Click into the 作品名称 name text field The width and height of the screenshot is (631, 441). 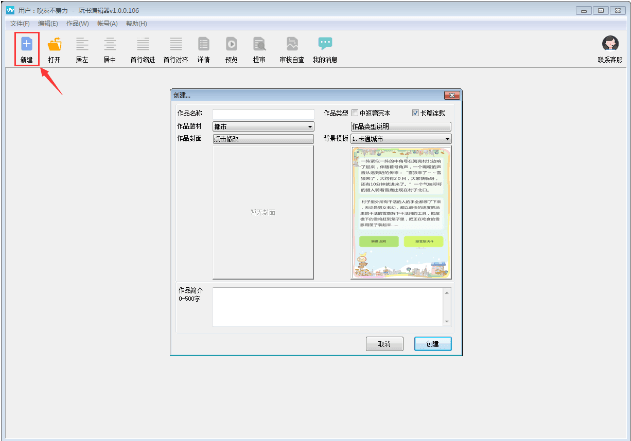[263, 114]
